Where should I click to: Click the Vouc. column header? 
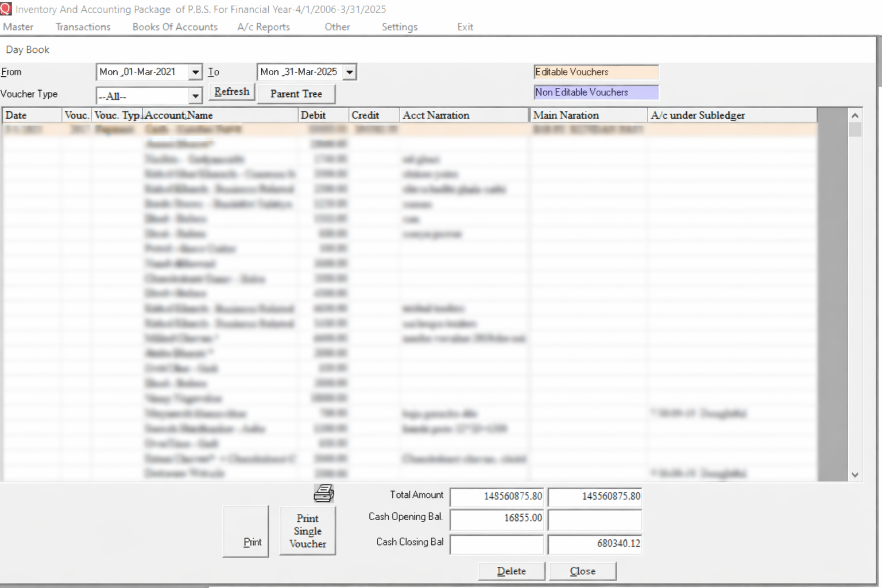point(76,115)
